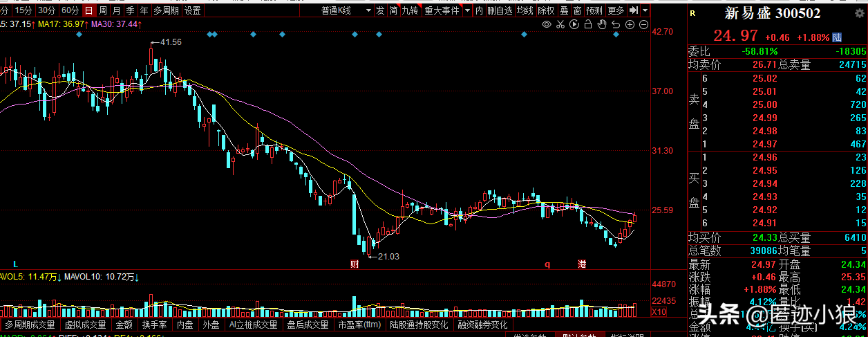This screenshot has height=337, width=868.
Task: Open 多周期 multi-period view
Action: [x=166, y=10]
